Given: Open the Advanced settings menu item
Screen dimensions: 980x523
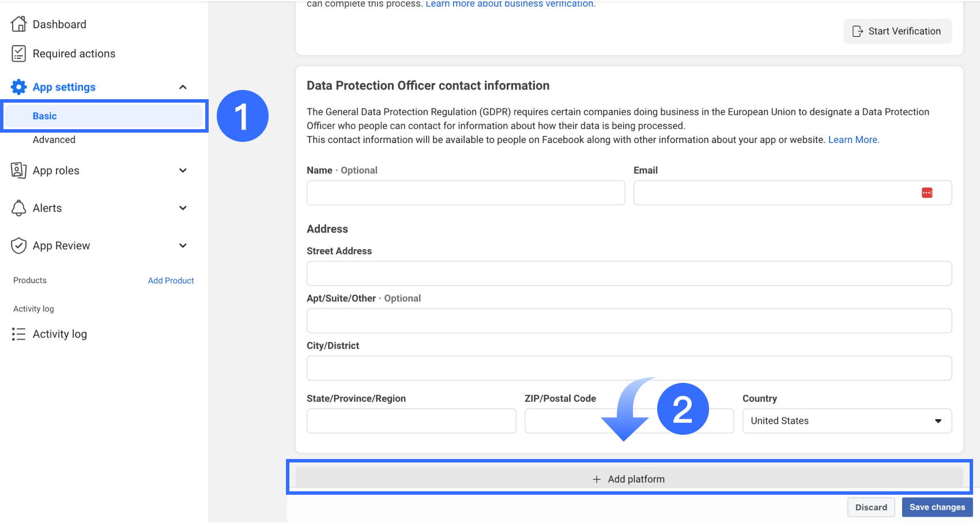Looking at the screenshot, I should coord(54,140).
